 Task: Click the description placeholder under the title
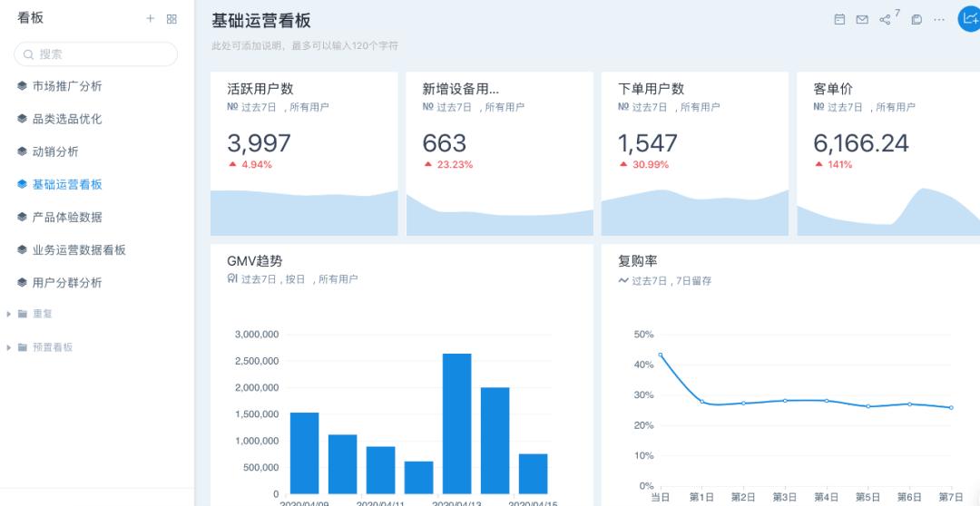305,46
